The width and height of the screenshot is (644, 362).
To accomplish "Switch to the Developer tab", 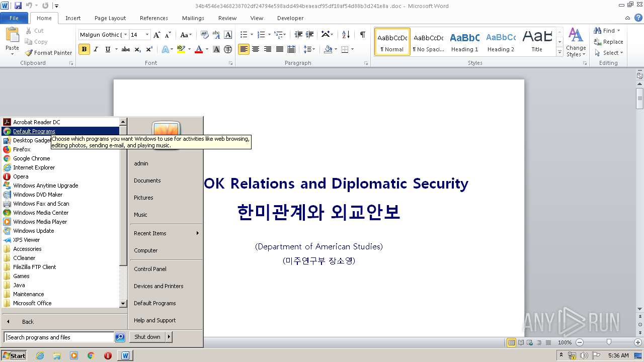I will [290, 18].
